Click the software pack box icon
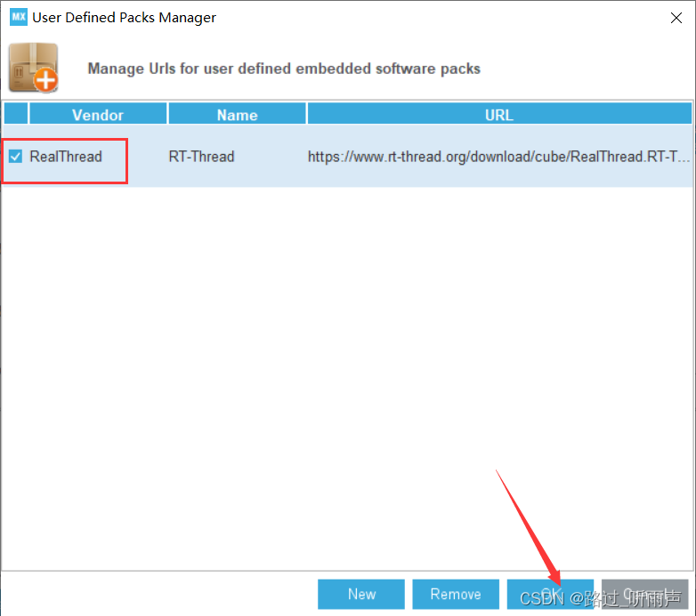The image size is (696, 616). (x=34, y=68)
